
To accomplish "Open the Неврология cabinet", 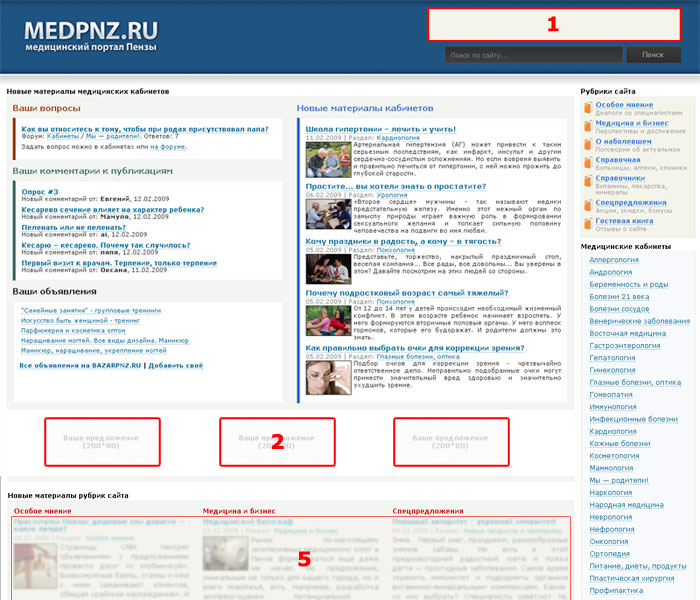I will tap(612, 517).
